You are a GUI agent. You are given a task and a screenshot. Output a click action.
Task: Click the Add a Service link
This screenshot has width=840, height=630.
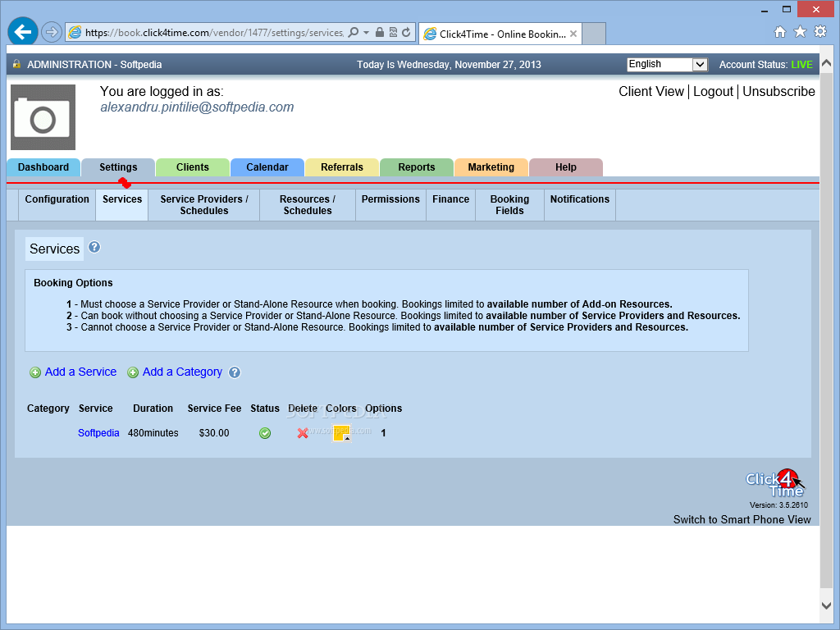pyautogui.click(x=80, y=372)
